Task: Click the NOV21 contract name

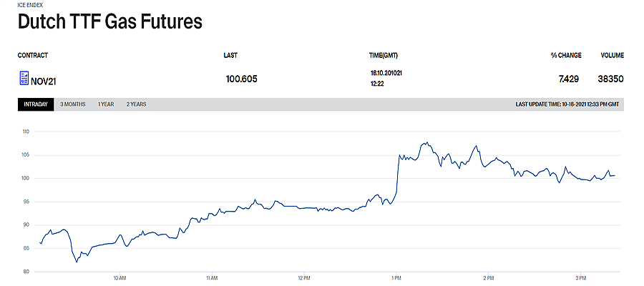Action: [44, 82]
